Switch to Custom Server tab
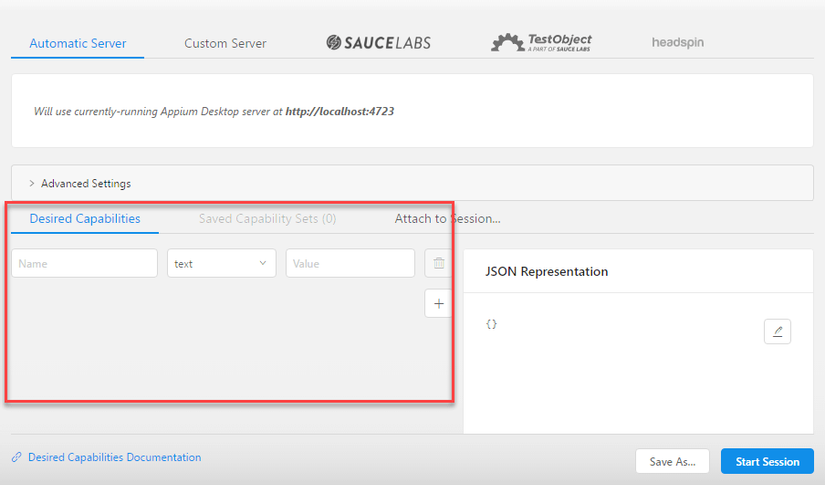 coord(225,44)
